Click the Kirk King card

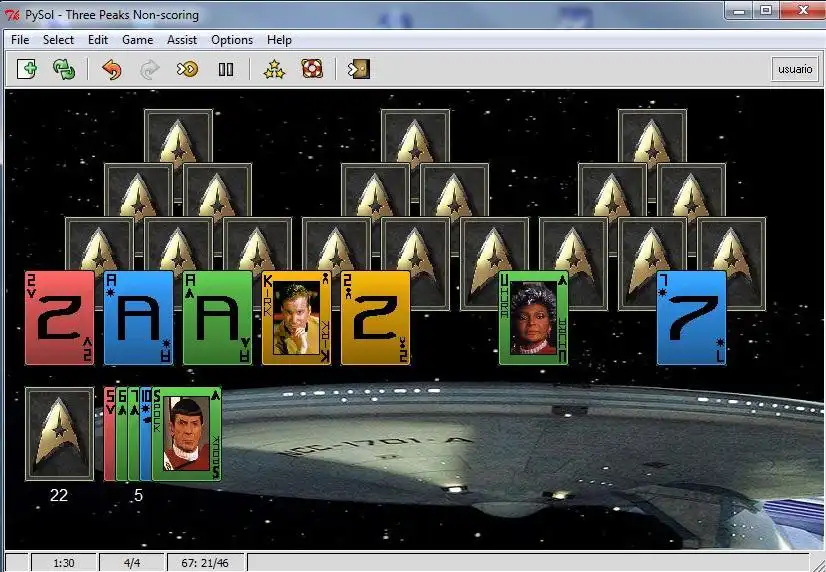297,318
